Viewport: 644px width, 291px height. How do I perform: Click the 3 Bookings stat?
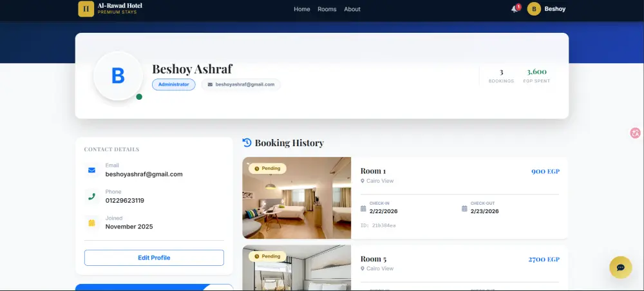[x=501, y=75]
